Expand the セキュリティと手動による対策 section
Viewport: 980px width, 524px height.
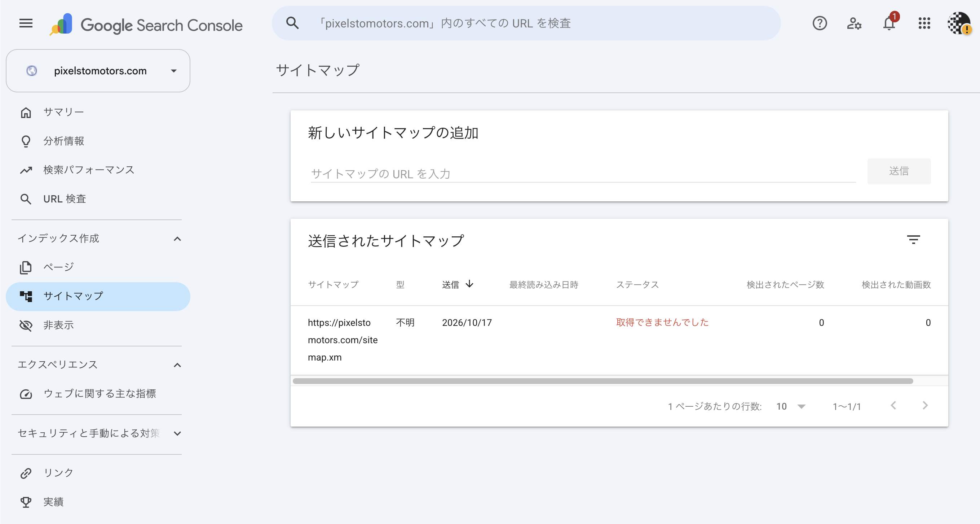pyautogui.click(x=177, y=433)
